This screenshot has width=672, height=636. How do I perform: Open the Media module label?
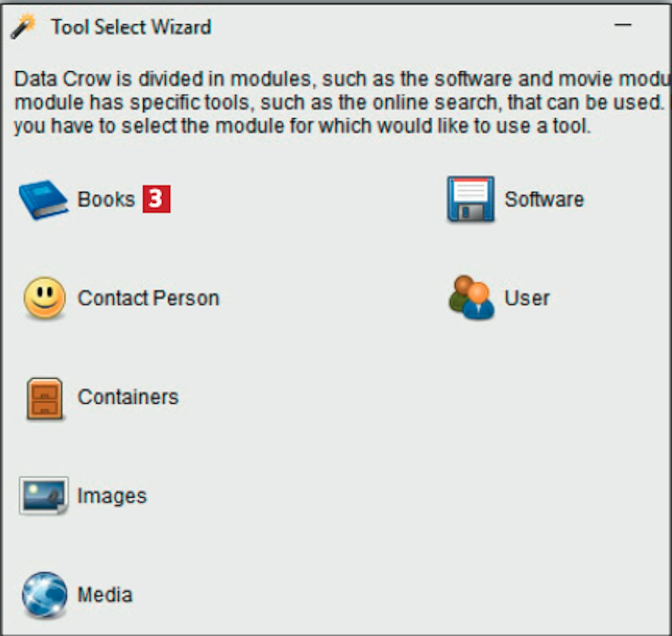105,595
